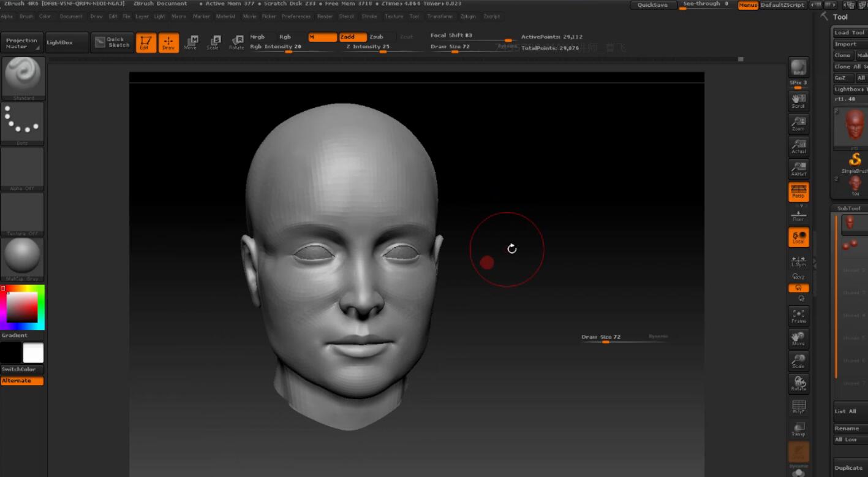Toggle Persp perspective mode
Screen dimensions: 868x477
(798, 192)
